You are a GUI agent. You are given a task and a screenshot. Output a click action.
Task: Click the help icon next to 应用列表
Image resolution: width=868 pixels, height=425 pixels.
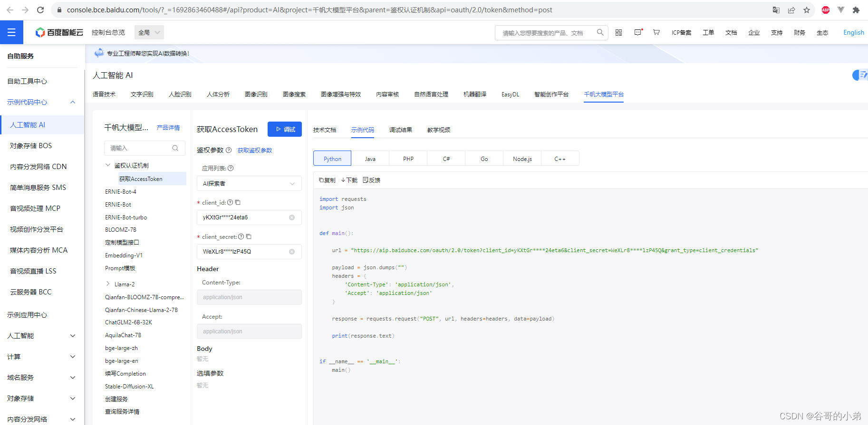[231, 168]
